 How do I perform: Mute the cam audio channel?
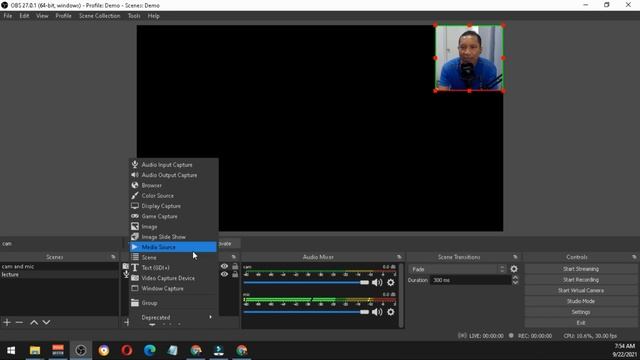(377, 282)
